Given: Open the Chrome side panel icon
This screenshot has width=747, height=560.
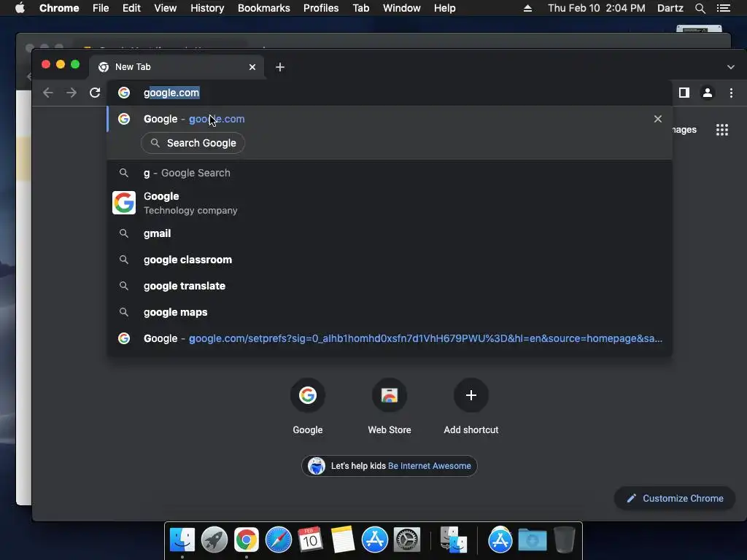Looking at the screenshot, I should tap(684, 93).
